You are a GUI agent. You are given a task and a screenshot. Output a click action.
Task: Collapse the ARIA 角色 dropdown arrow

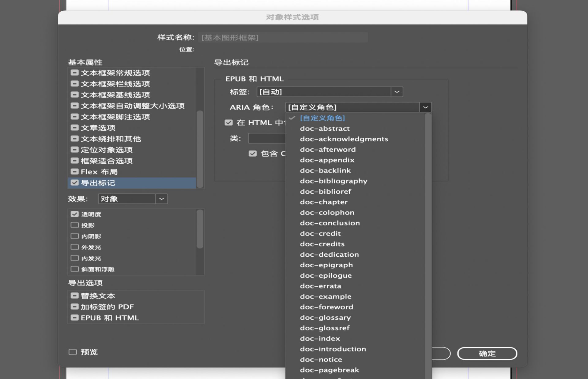(425, 107)
